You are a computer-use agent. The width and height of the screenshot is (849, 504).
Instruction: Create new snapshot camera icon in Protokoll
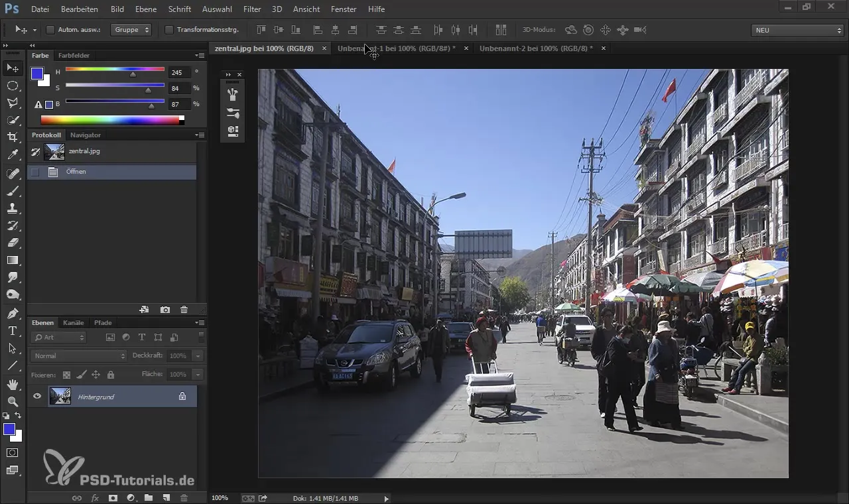(165, 310)
